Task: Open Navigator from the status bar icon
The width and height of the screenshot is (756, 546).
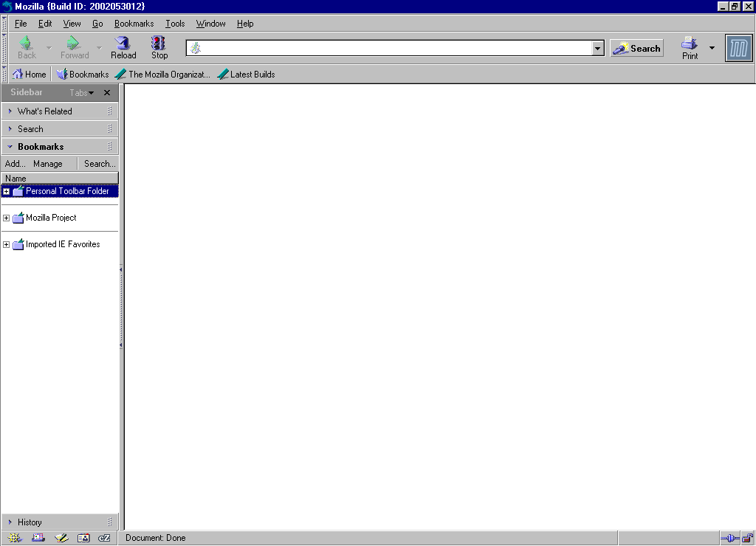Action: click(15, 538)
